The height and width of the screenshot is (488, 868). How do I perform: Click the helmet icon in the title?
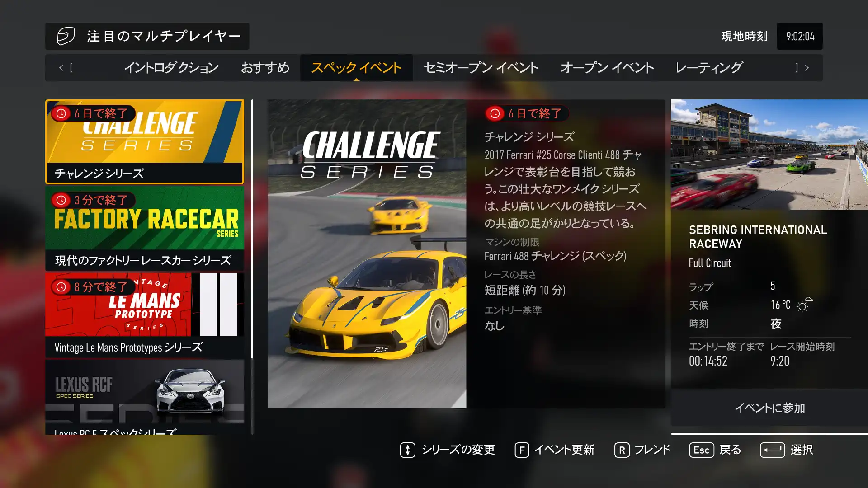click(66, 36)
